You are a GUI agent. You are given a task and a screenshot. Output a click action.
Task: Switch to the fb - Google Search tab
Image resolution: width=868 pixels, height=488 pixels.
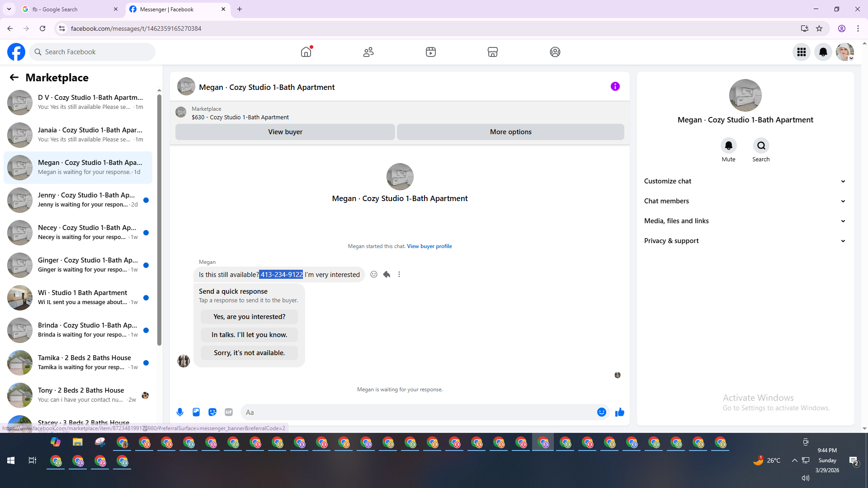click(x=70, y=9)
